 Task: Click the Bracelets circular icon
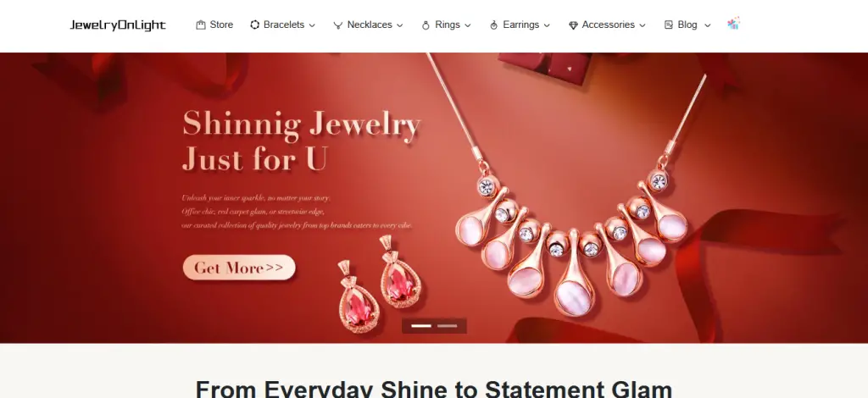[x=254, y=25]
